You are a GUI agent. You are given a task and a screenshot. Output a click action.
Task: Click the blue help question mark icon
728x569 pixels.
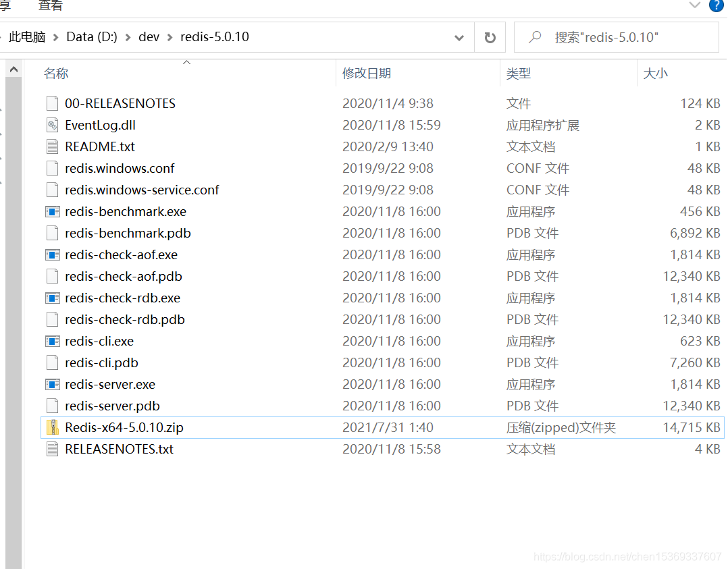point(716,6)
